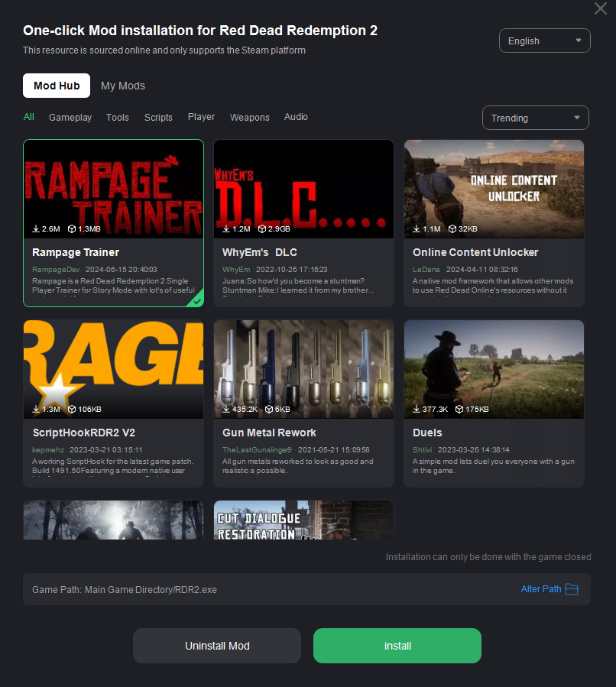The height and width of the screenshot is (687, 616).
Task: Open author kepmehz link
Action: point(47,450)
